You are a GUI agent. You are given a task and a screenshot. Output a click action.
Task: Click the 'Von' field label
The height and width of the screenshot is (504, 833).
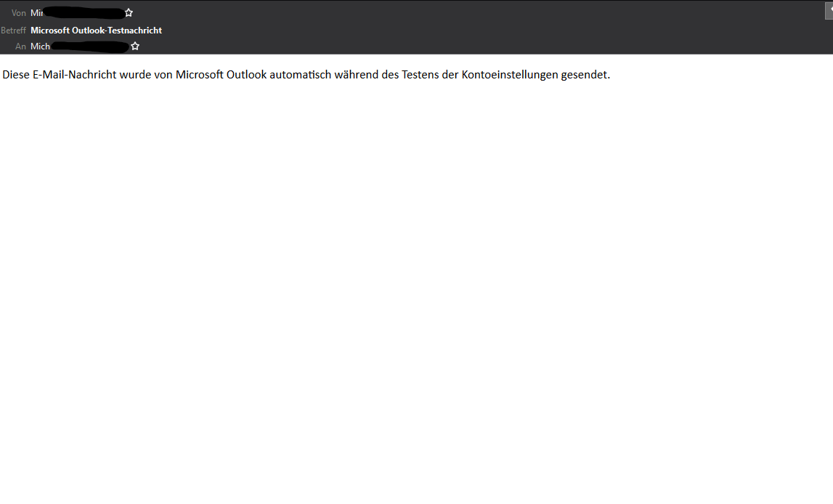pos(19,13)
